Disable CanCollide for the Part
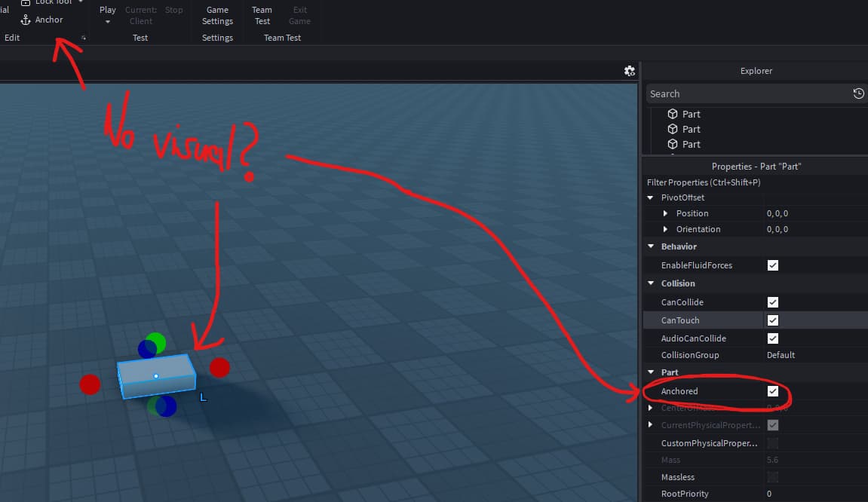The image size is (868, 502). [773, 302]
